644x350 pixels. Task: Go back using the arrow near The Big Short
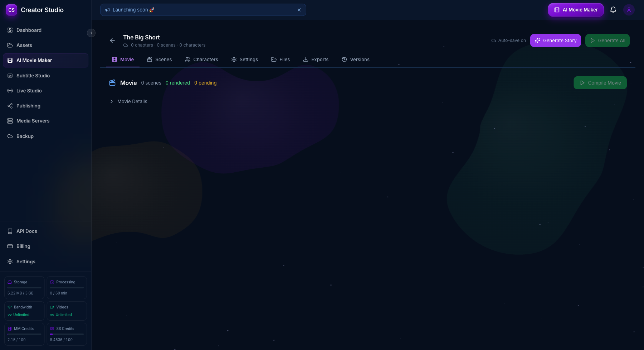click(112, 40)
